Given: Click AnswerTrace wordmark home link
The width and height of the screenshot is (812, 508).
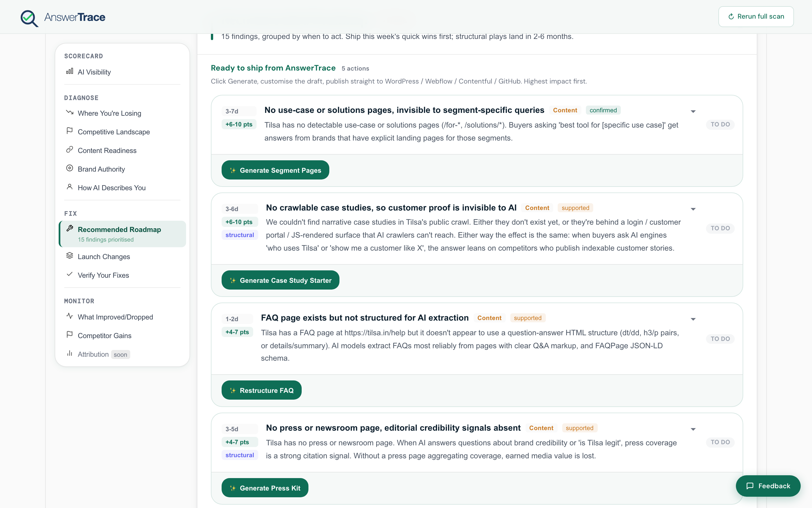Looking at the screenshot, I should 75,17.
